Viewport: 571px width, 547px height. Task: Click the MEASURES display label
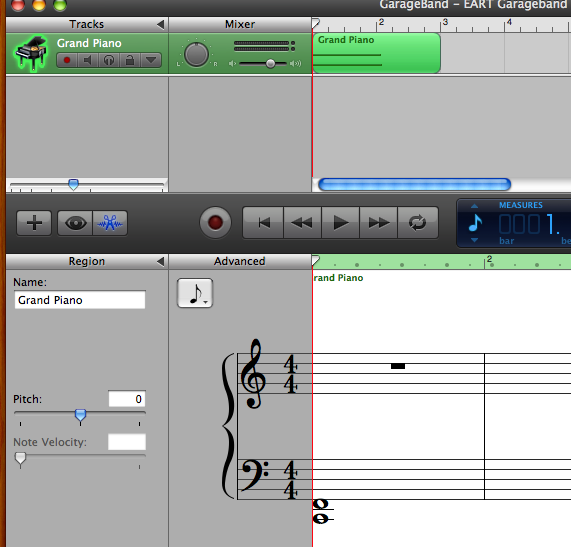click(521, 205)
